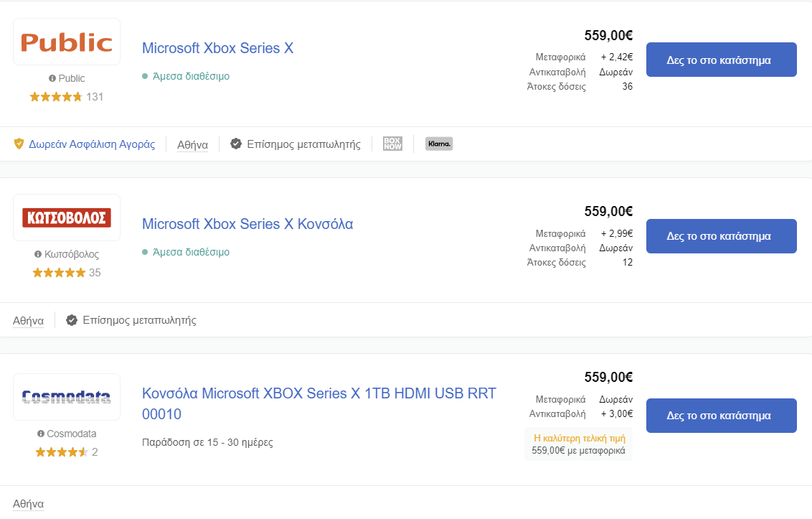Click Δες το στο κατάστημα for Public
Viewport: 812px width, 519px height.
tap(722, 60)
